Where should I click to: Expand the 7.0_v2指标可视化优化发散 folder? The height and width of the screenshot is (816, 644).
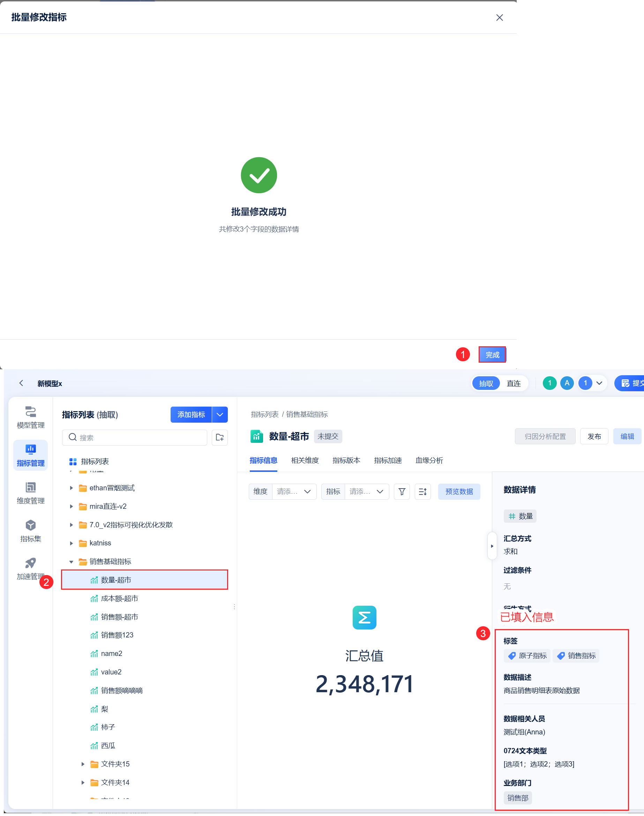click(x=71, y=525)
